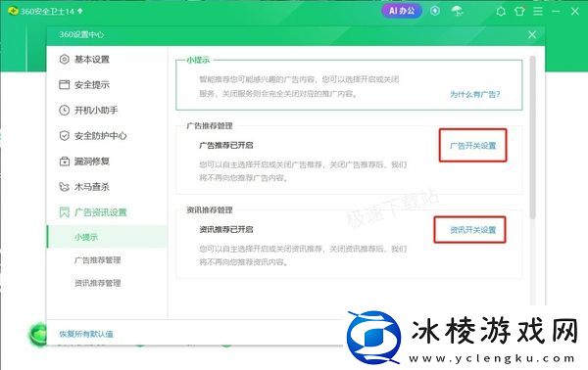
Task: Click the 资讯推荐已开启 status text
Action: coord(226,229)
